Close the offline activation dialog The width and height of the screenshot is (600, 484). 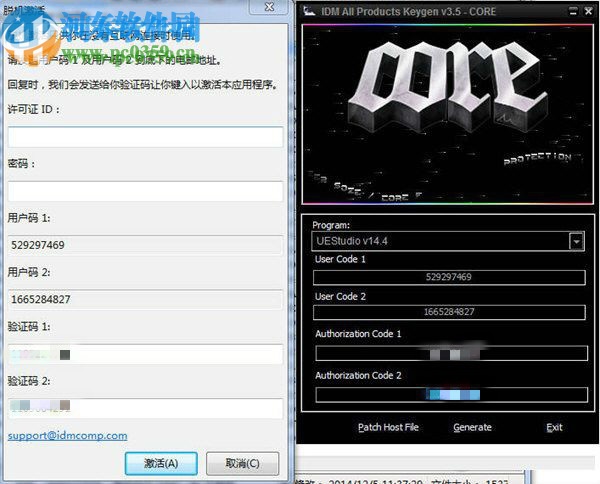click(x=269, y=7)
